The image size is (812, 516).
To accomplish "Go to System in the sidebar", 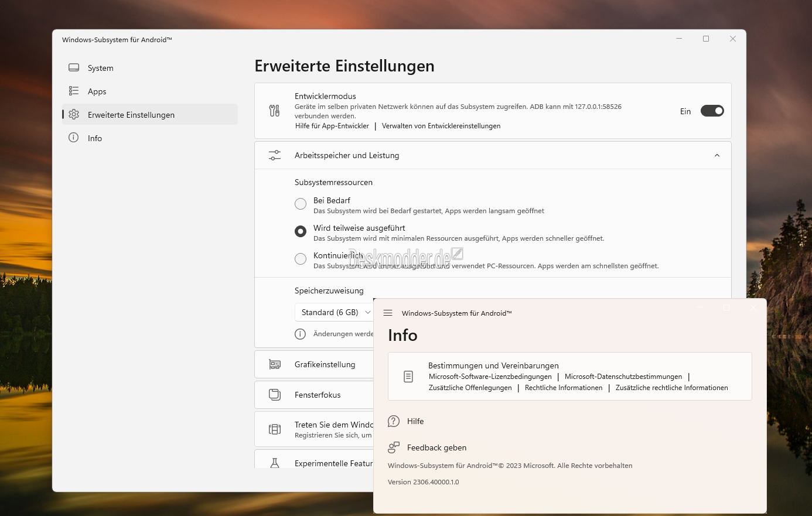I will click(x=150, y=68).
